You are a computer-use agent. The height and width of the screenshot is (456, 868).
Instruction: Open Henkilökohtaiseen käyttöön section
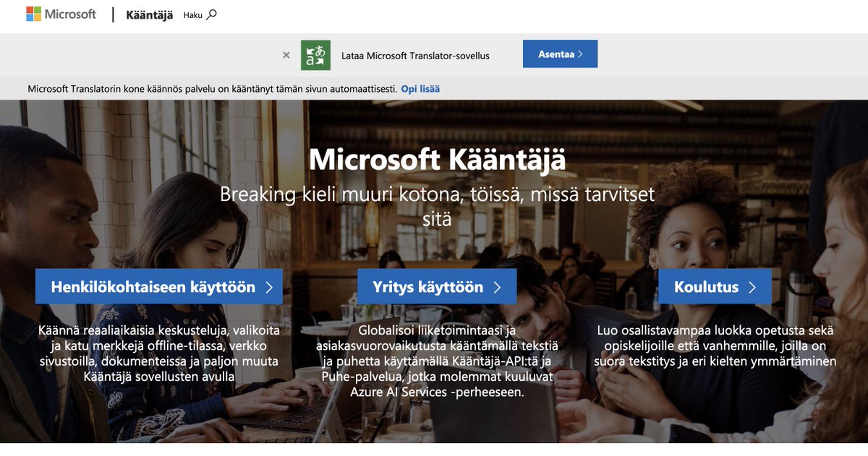(x=159, y=287)
